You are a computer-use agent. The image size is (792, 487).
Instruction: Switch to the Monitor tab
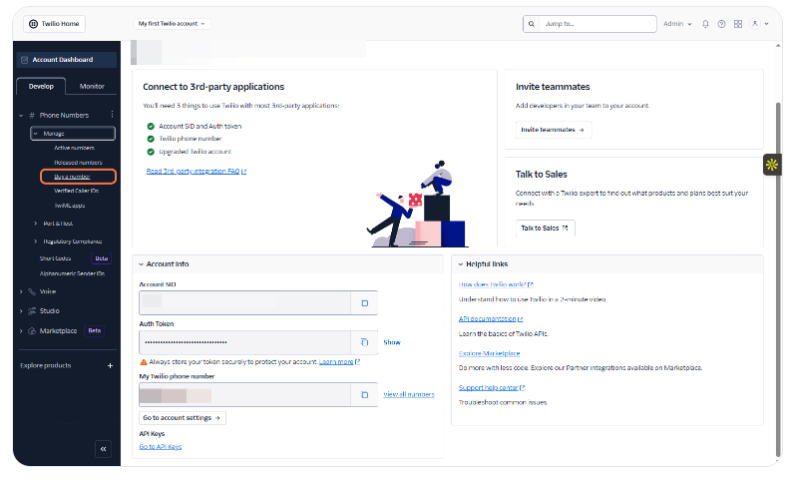click(92, 86)
